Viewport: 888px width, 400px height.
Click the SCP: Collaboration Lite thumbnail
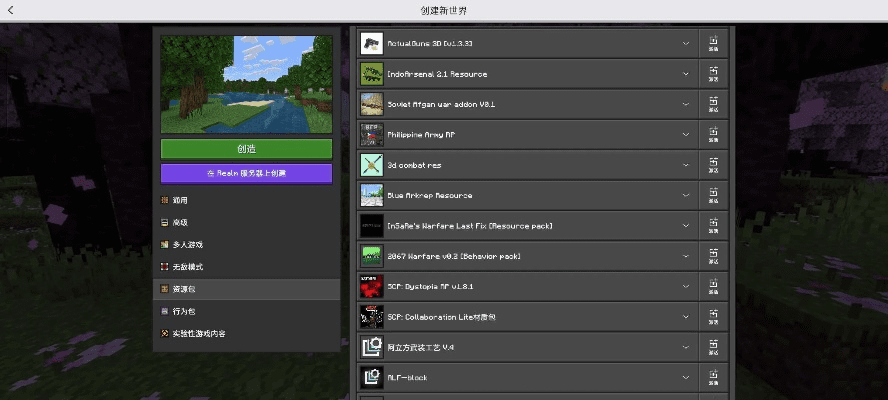pyautogui.click(x=372, y=317)
